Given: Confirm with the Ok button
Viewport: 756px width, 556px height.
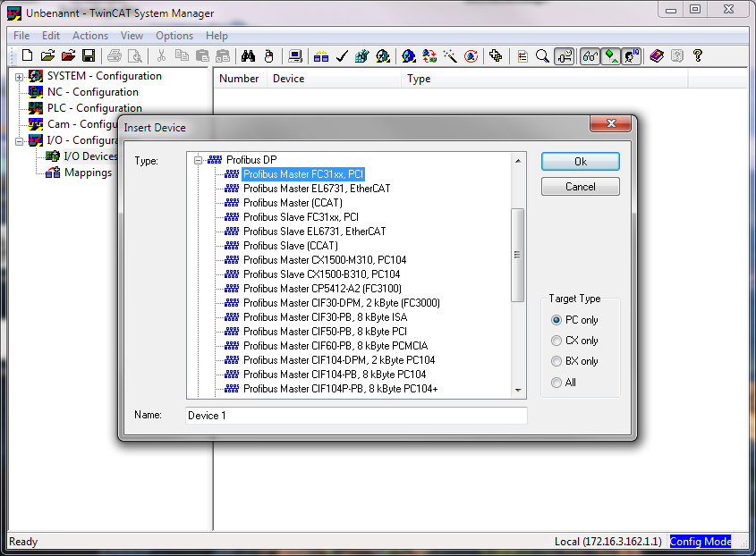Looking at the screenshot, I should pos(581,162).
